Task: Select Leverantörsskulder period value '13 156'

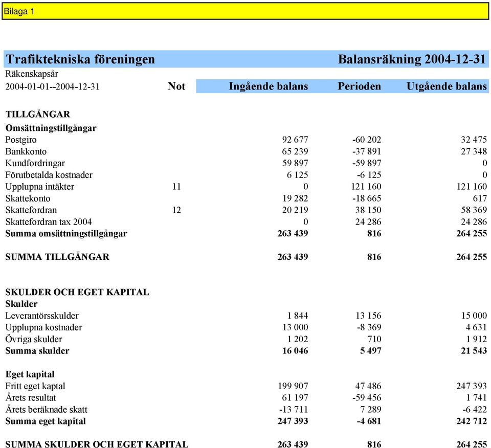Action: click(x=368, y=316)
